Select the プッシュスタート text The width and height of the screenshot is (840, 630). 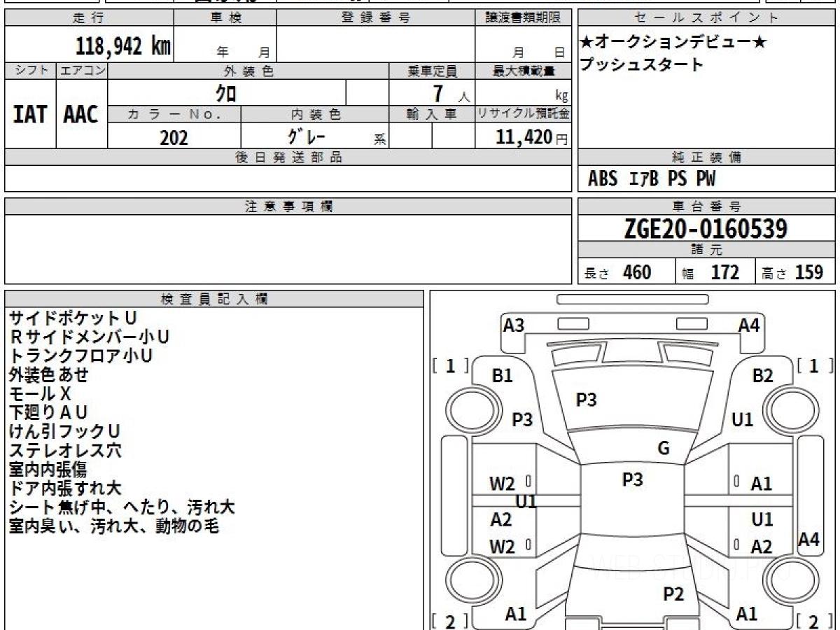[641, 65]
